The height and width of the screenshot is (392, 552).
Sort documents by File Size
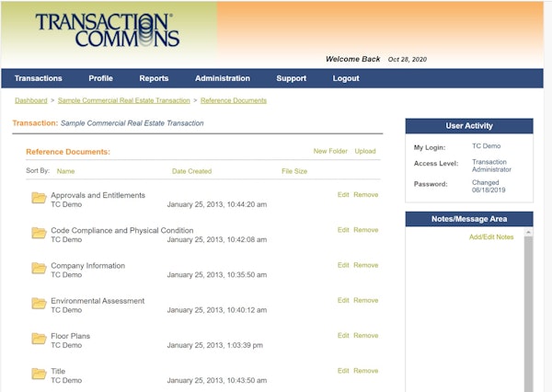click(294, 171)
